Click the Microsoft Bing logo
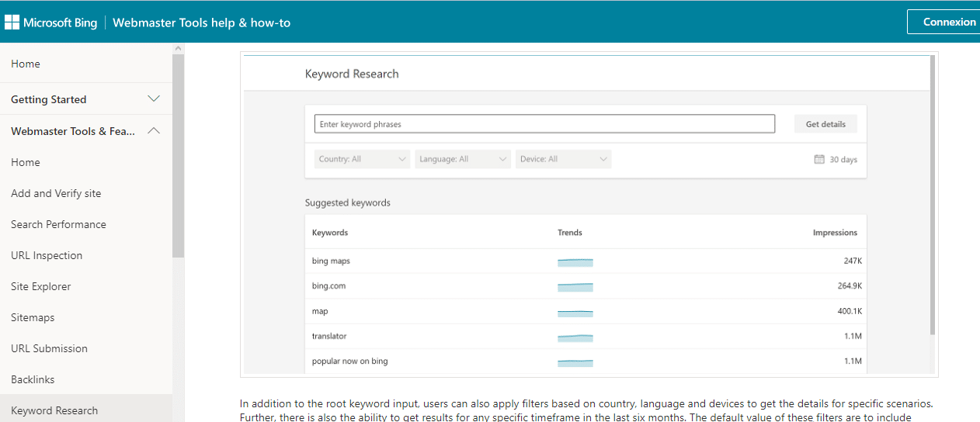Viewport: 980px width, 422px height. click(51, 22)
